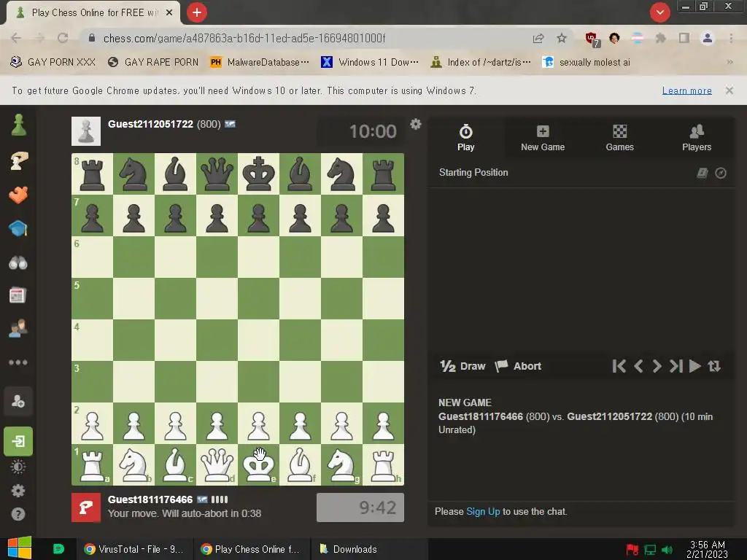Image resolution: width=747 pixels, height=560 pixels.
Task: Abort the game
Action: [x=519, y=366]
